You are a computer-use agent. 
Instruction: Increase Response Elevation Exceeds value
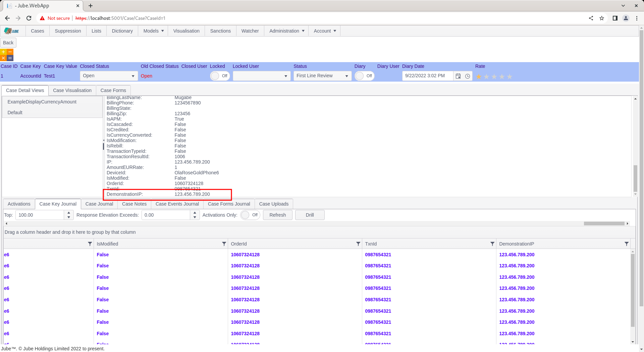pyautogui.click(x=195, y=213)
